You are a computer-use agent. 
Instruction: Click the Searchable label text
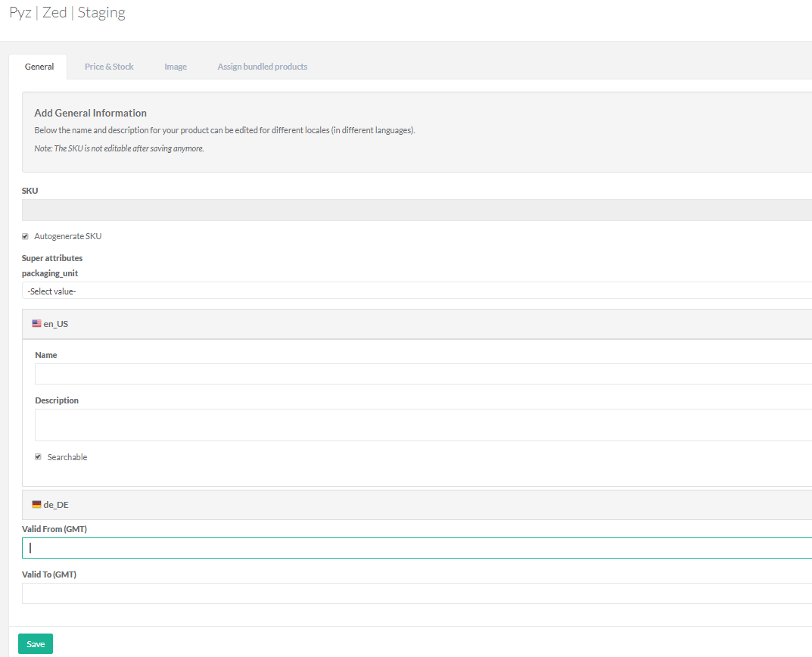click(x=67, y=457)
